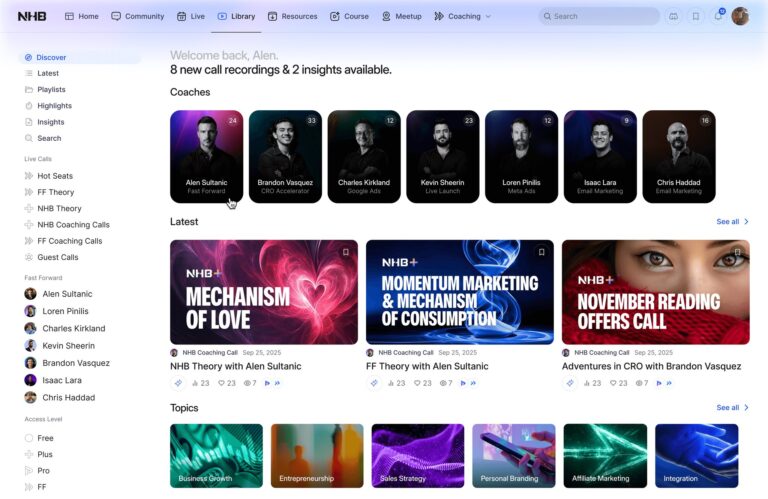Select the Free access level
The image size is (768, 499).
click(x=39, y=438)
